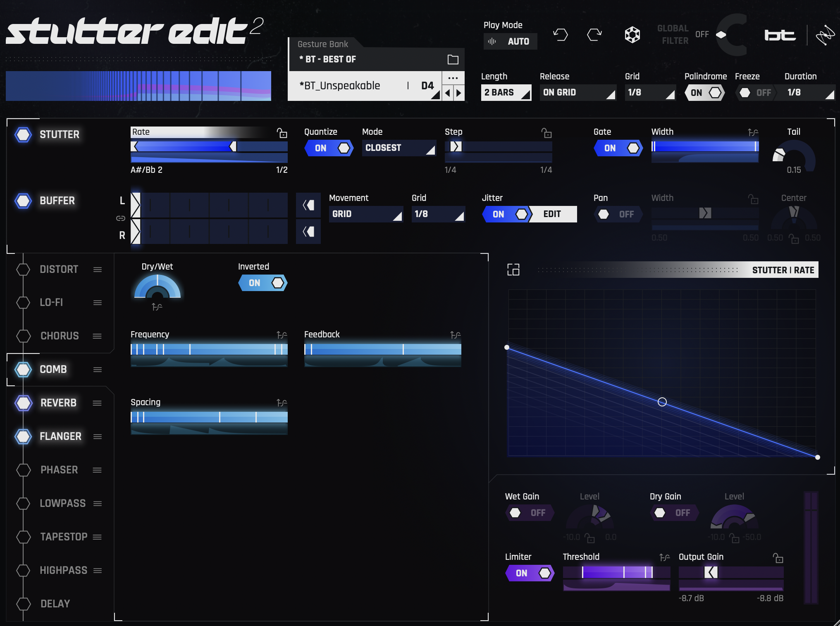Image resolution: width=840 pixels, height=626 pixels.
Task: Open the Length 2 BARS dropdown
Action: [x=506, y=93]
